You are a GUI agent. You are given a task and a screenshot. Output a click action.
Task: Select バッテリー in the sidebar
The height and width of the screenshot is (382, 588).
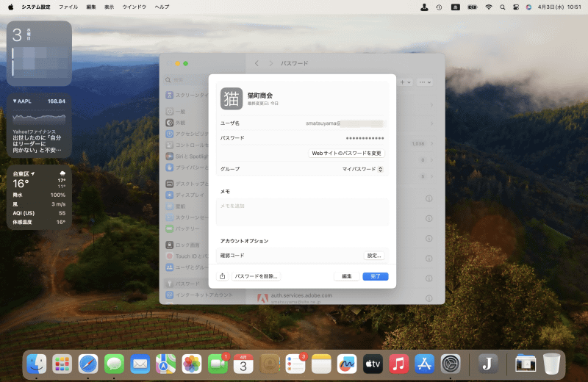click(184, 228)
